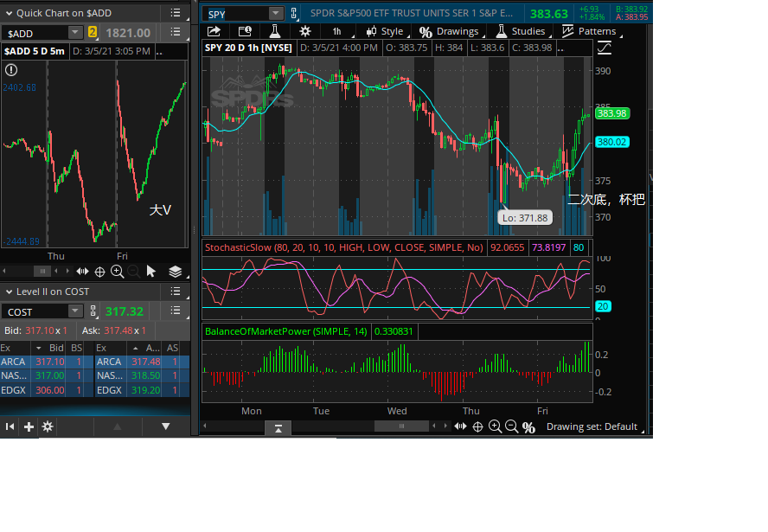Viewport: 768px width, 532px height.
Task: Toggle the SPY symbol link icon
Action: click(293, 13)
